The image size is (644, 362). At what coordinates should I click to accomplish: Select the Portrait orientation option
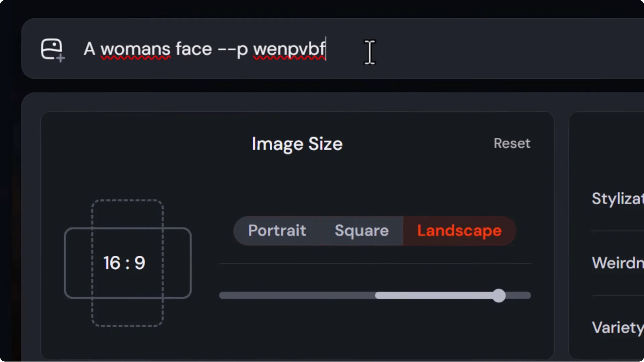[277, 231]
